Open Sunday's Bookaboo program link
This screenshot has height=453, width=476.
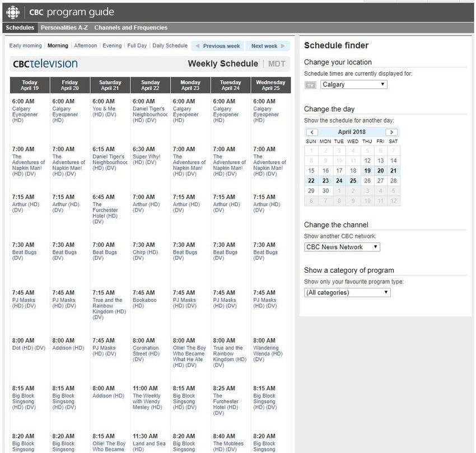[x=144, y=303]
